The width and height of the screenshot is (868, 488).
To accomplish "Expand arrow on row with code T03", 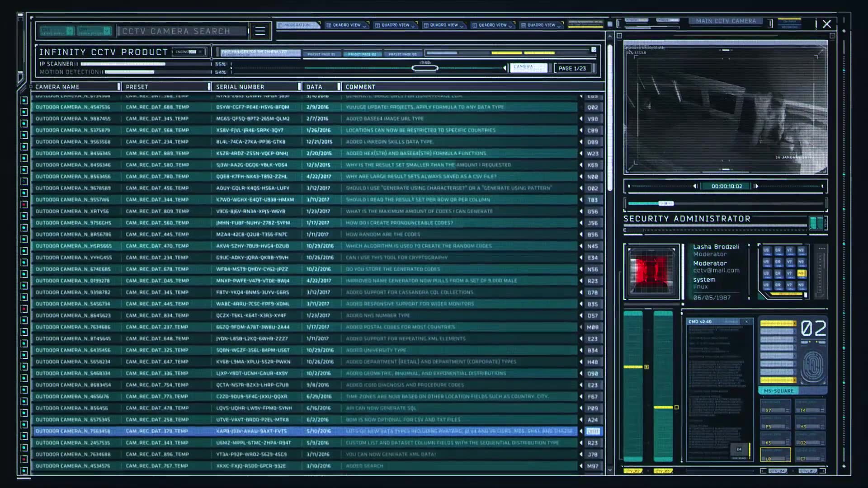I will pyautogui.click(x=581, y=200).
